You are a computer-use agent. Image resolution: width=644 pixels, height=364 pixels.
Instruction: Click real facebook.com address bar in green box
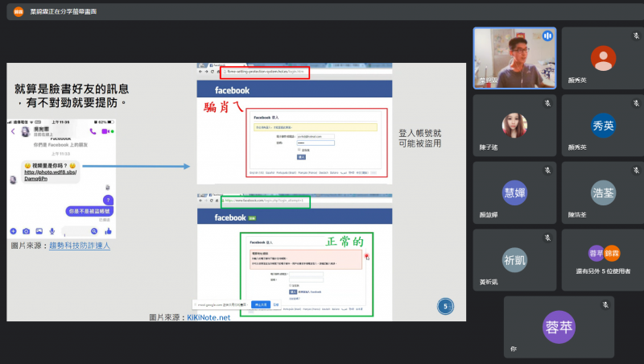[266, 201]
